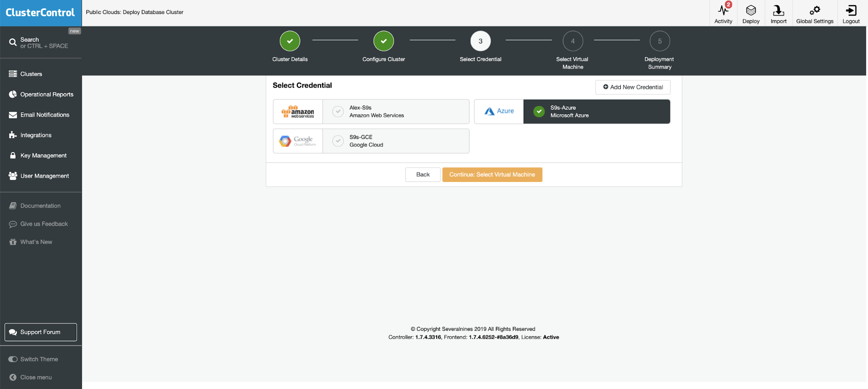868x389 pixels.
Task: Click the green checked S9s-Azure circle
Action: click(539, 112)
